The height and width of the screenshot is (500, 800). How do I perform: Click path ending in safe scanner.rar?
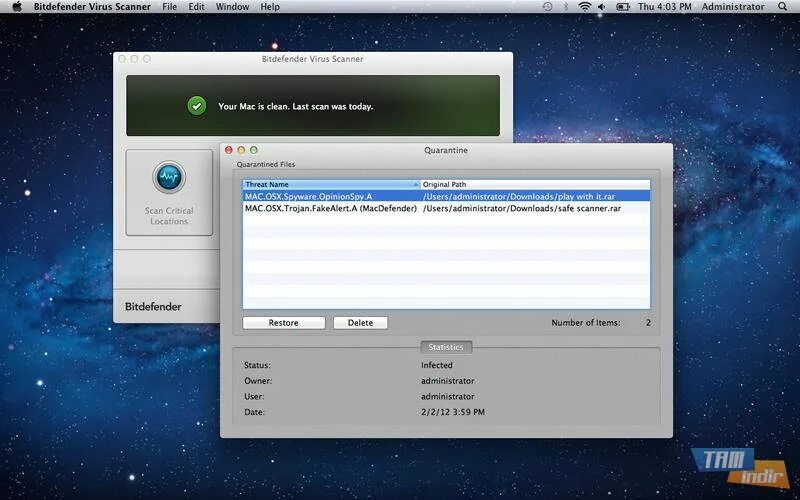click(522, 208)
